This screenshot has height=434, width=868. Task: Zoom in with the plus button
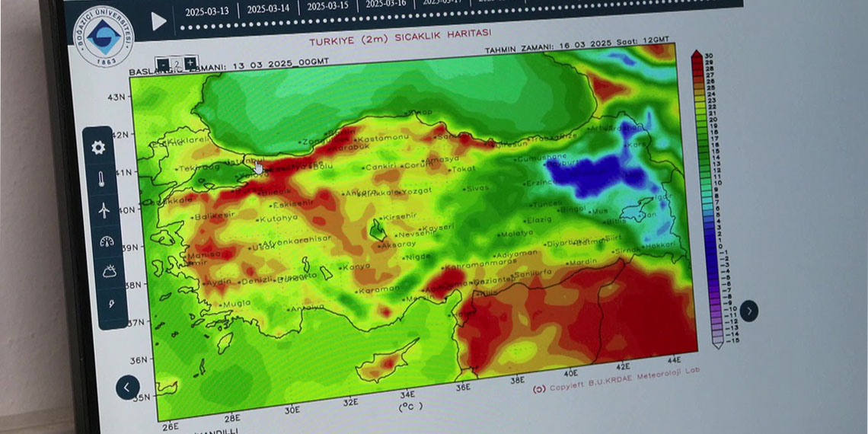tap(190, 62)
